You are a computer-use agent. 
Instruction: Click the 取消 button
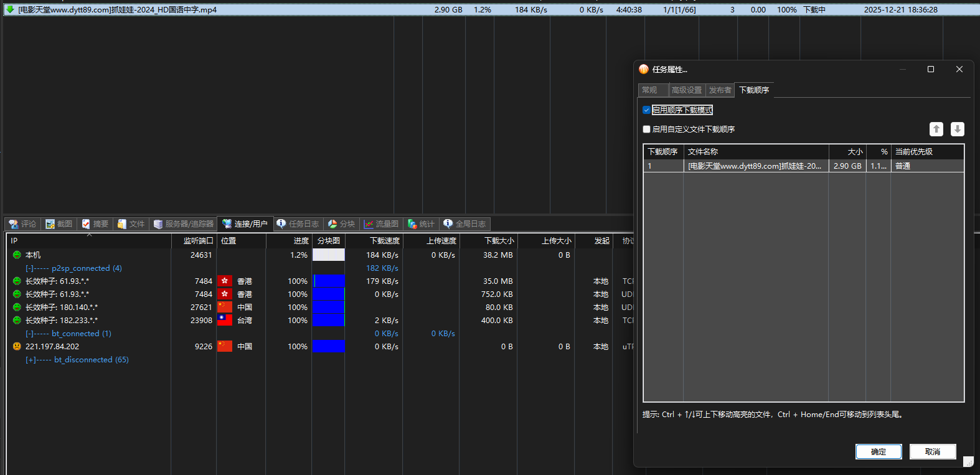coord(932,452)
